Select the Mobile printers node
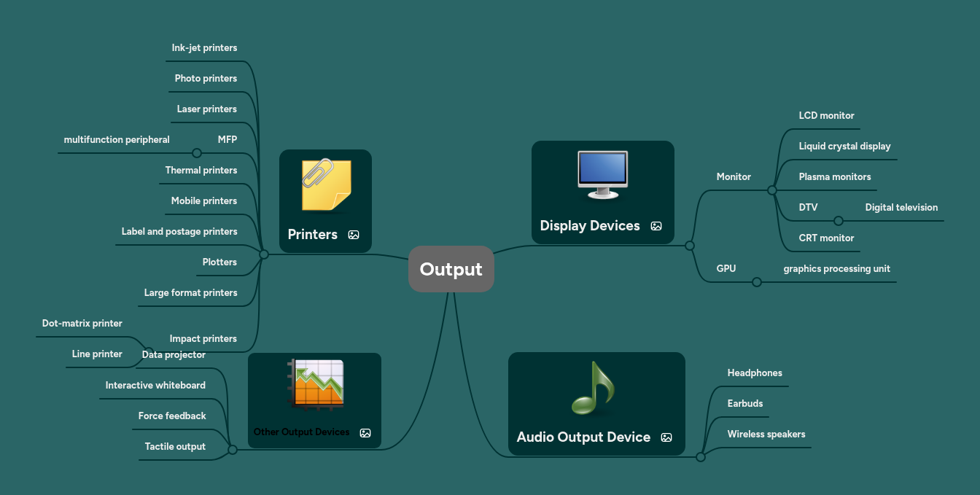 [204, 201]
